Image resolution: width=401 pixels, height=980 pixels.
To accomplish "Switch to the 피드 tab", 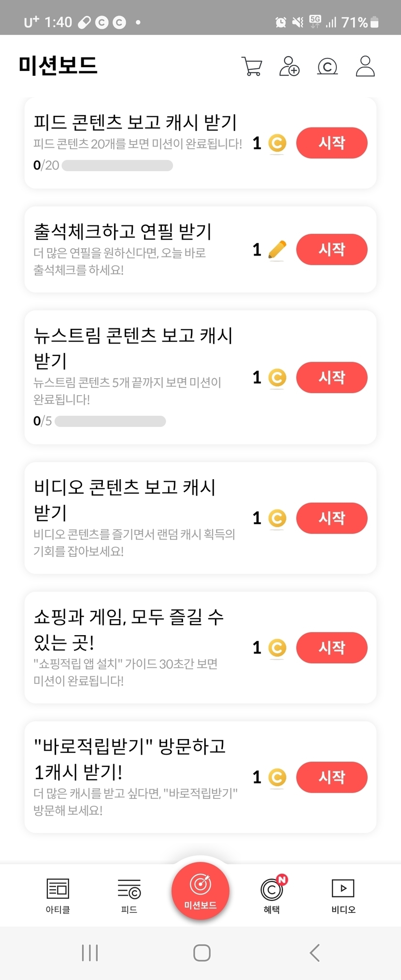I will [x=129, y=896].
